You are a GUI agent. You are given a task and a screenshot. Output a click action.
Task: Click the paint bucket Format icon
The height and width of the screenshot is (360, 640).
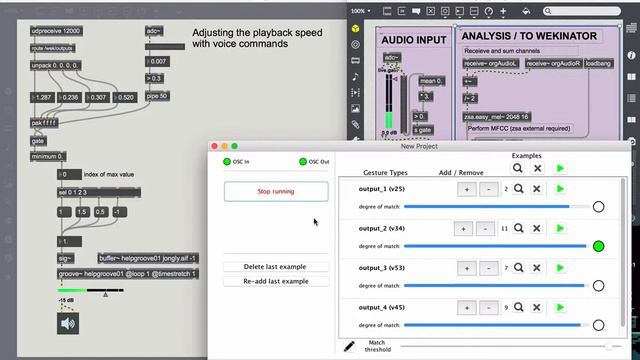[526, 11]
